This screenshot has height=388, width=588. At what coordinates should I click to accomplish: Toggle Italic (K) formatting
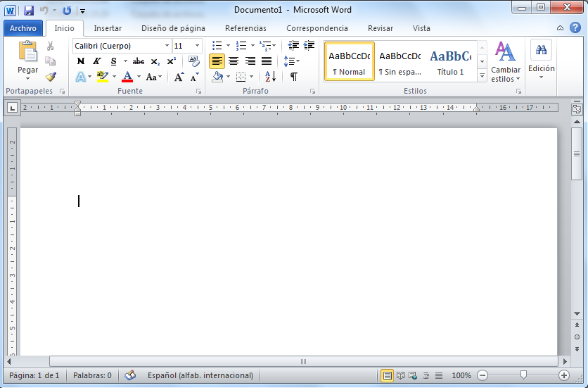pos(97,61)
